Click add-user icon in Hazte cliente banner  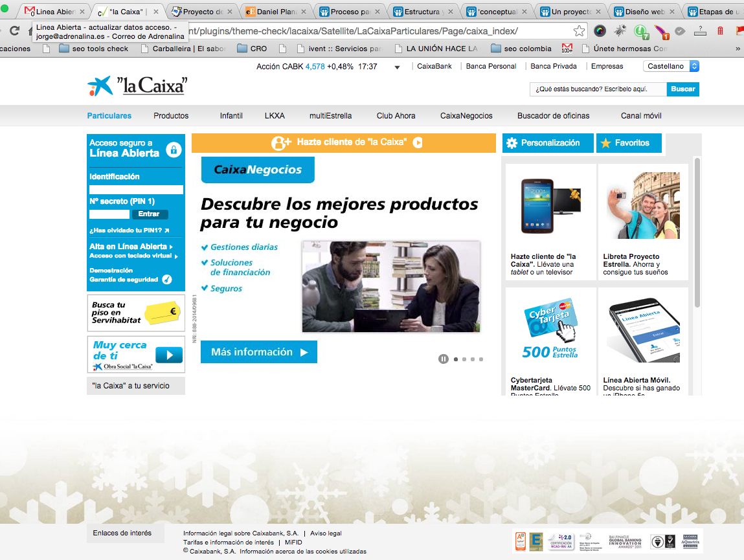click(281, 142)
